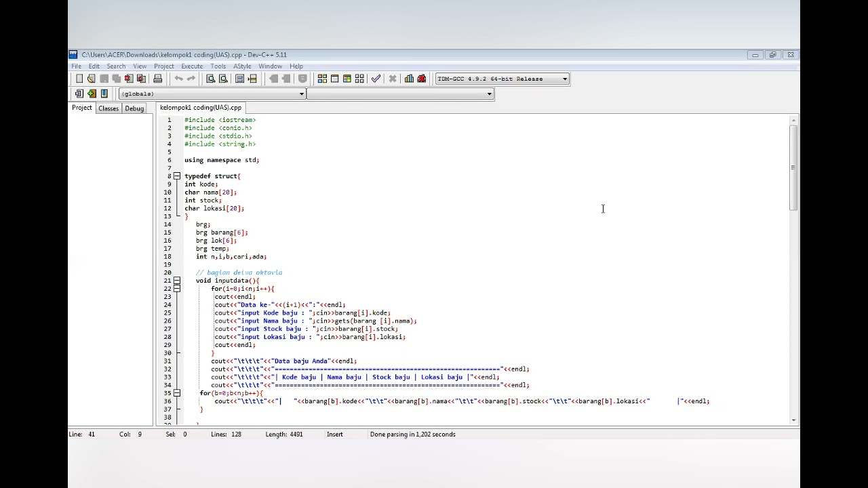Start debugging with the checkmark icon

(x=376, y=79)
